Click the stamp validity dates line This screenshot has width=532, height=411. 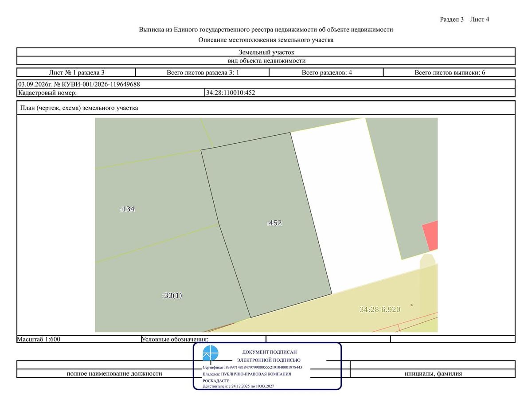point(238,387)
